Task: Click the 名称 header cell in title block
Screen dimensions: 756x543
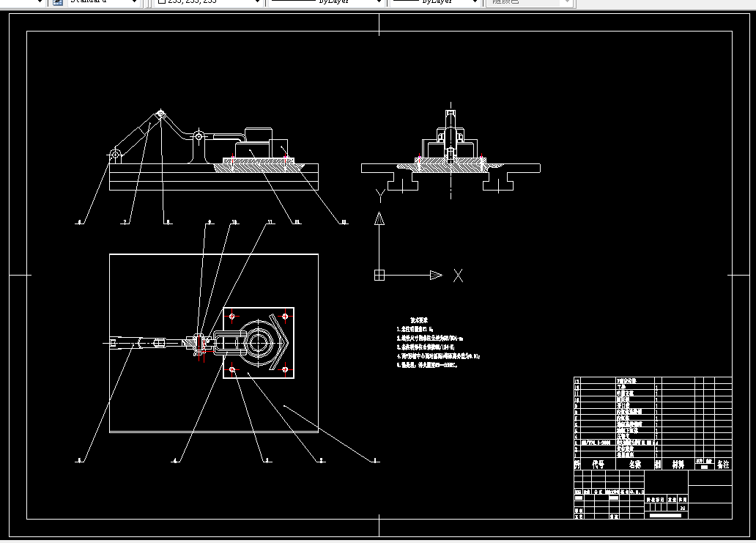Action: tap(635, 465)
